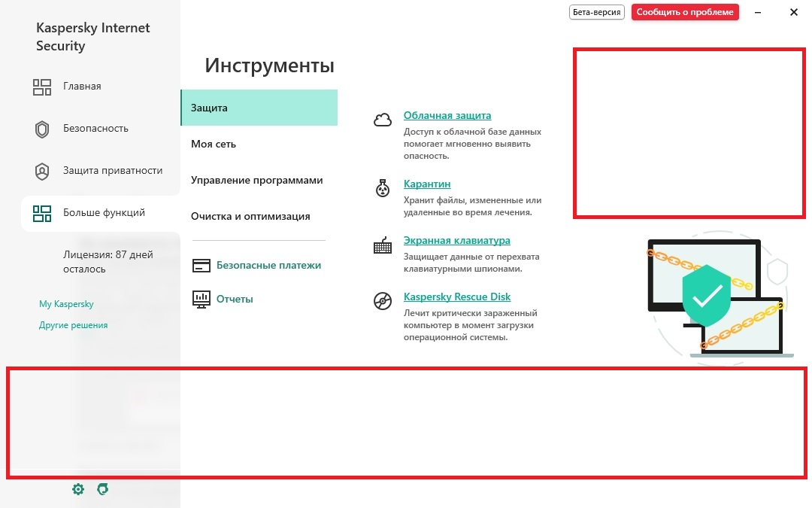
Task: Minimize the Kaspersky window
Action: (x=758, y=12)
